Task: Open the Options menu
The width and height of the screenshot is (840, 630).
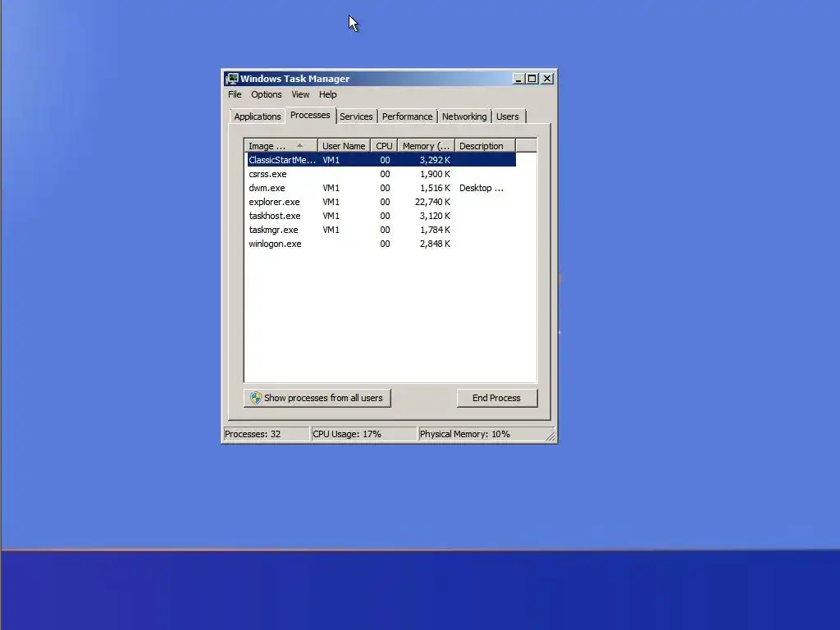Action: (x=267, y=94)
